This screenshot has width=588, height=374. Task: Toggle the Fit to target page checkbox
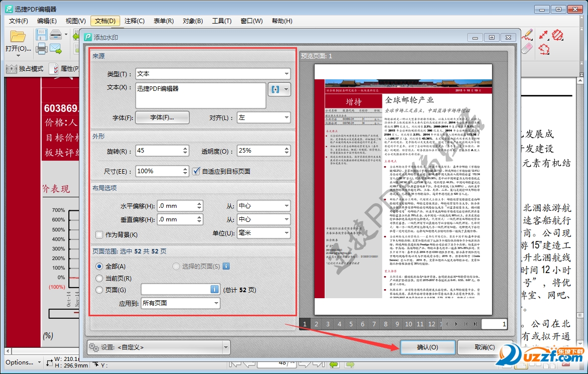pos(196,171)
